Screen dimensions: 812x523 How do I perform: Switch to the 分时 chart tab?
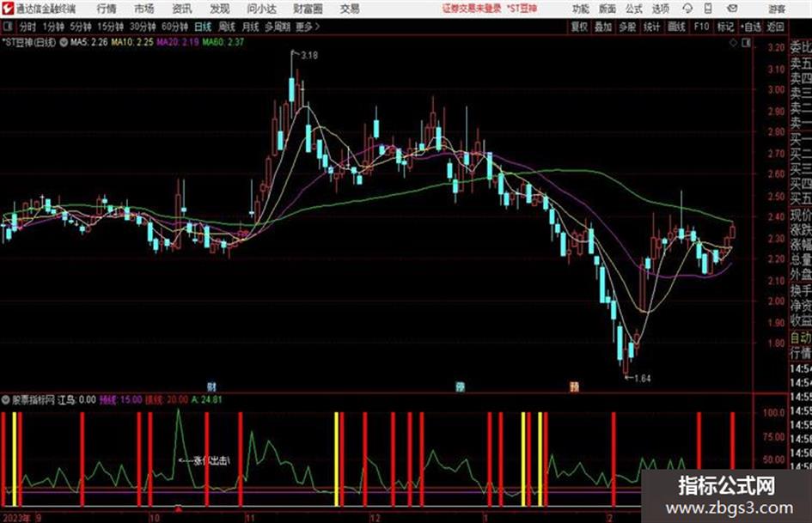coord(28,27)
